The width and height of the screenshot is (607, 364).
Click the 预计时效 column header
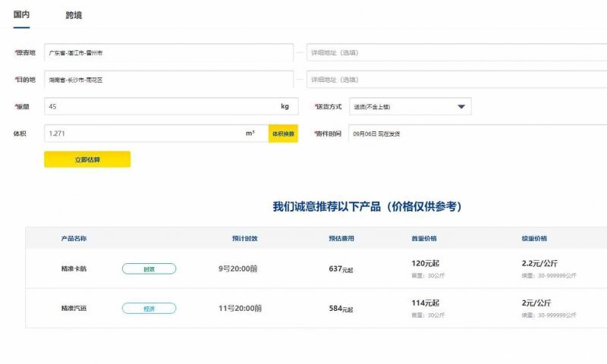[x=244, y=238]
